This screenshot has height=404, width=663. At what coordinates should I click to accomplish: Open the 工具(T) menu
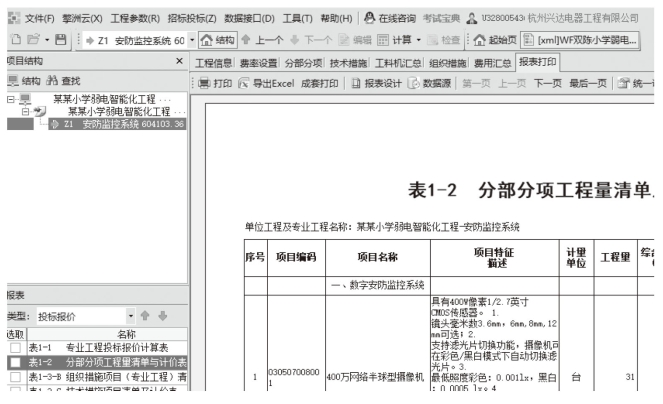coord(297,19)
